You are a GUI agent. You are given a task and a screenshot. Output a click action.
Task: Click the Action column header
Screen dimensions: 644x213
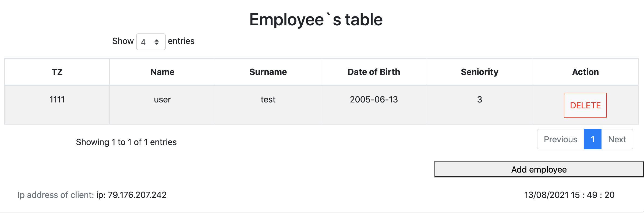585,72
